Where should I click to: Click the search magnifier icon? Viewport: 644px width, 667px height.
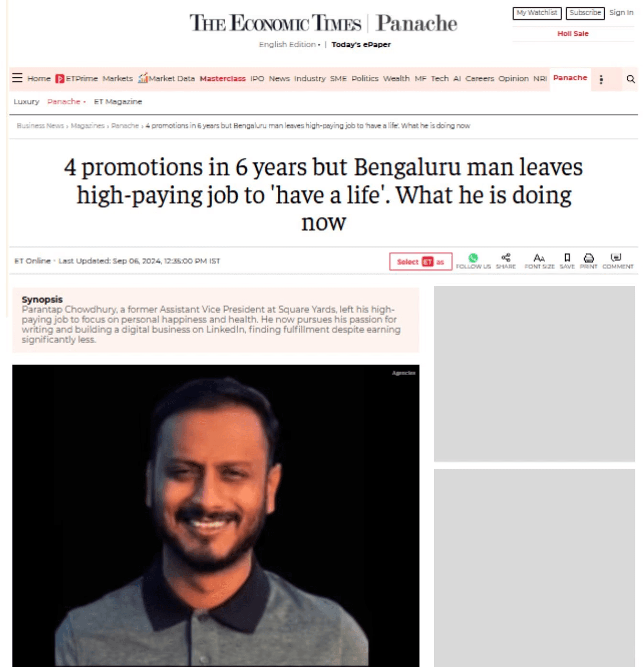631,79
